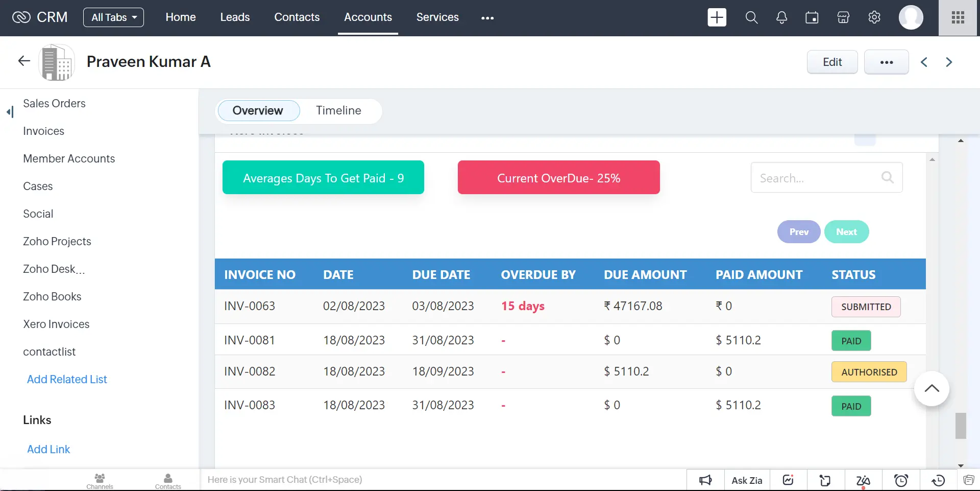The height and width of the screenshot is (491, 980).
Task: Open the global search magnifier
Action: pos(751,17)
